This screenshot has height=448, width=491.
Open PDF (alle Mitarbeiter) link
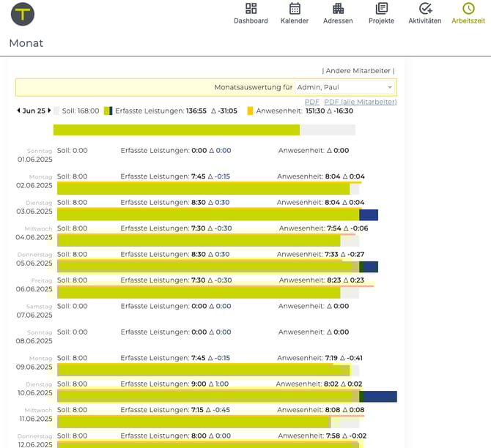[x=361, y=102]
